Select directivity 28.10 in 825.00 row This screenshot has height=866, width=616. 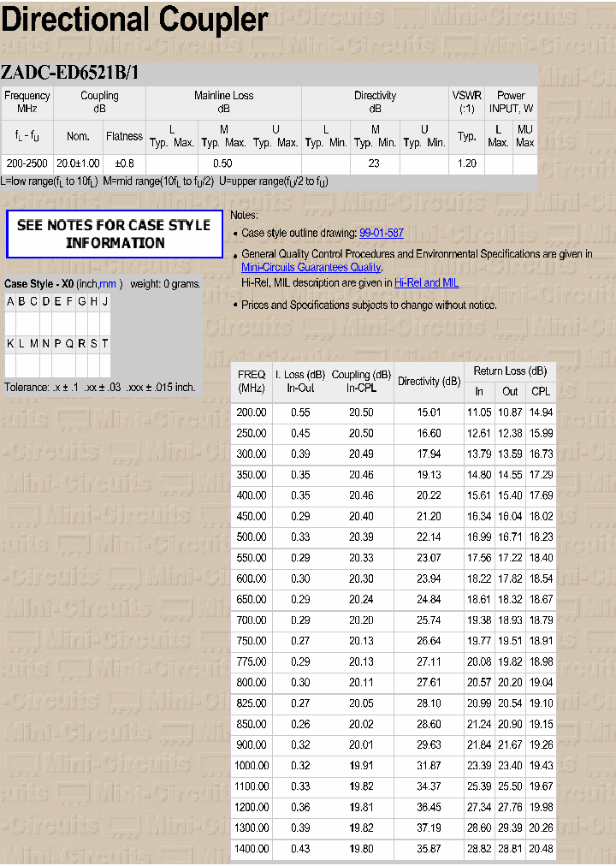click(x=429, y=703)
